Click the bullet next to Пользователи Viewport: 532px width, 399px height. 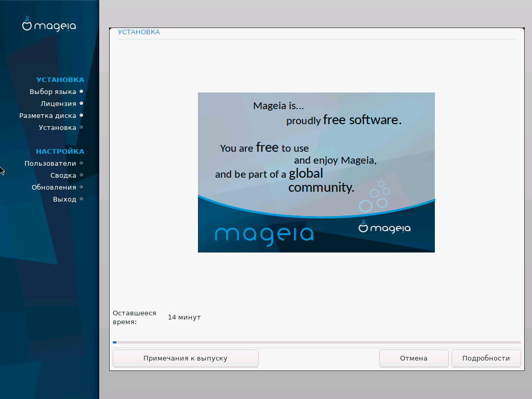[82, 163]
